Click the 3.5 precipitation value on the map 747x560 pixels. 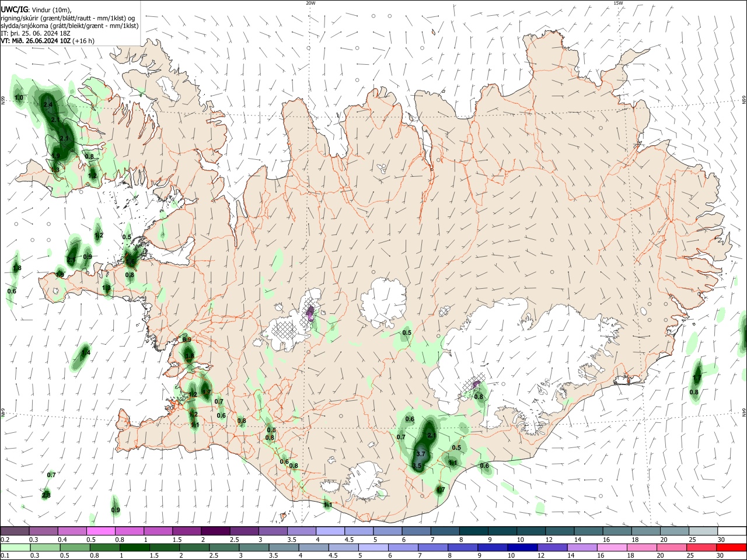coord(417,466)
